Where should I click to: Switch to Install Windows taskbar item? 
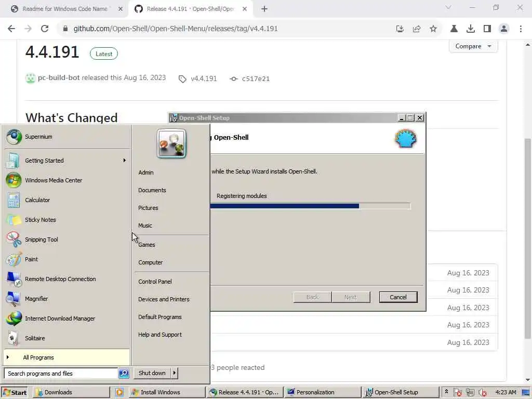coord(168,393)
